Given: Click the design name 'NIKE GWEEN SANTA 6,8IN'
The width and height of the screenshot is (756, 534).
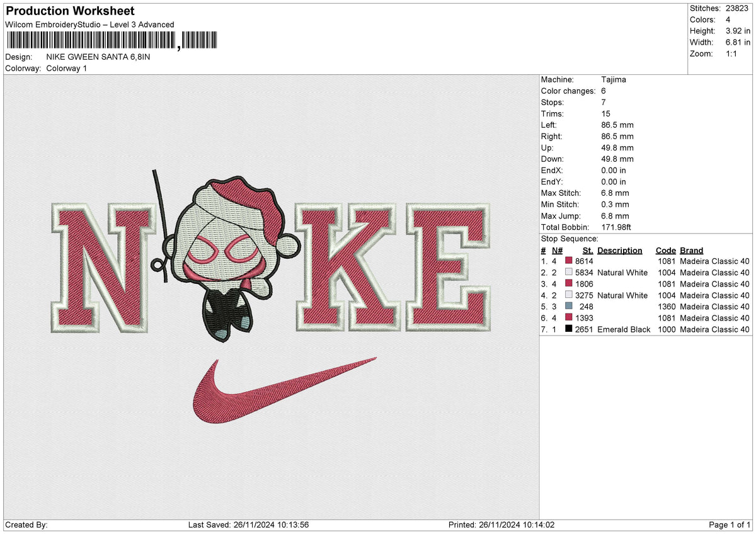Looking at the screenshot, I should pos(98,57).
